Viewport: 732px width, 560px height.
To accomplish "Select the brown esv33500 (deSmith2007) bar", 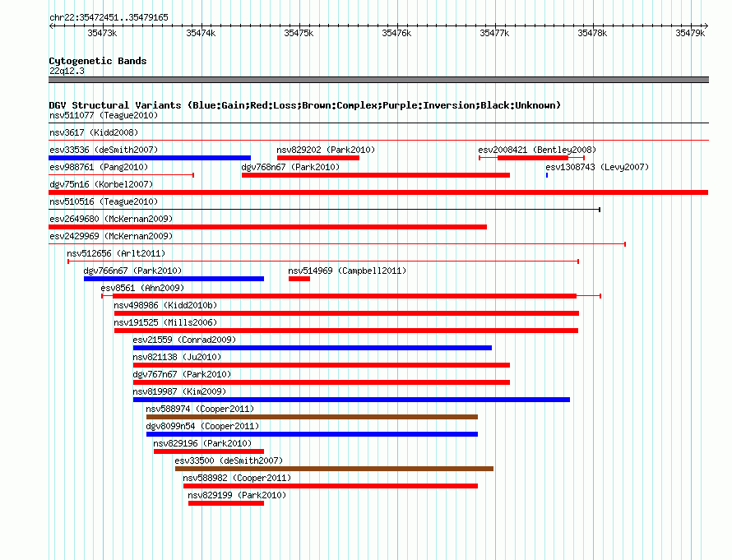I will tap(334, 469).
